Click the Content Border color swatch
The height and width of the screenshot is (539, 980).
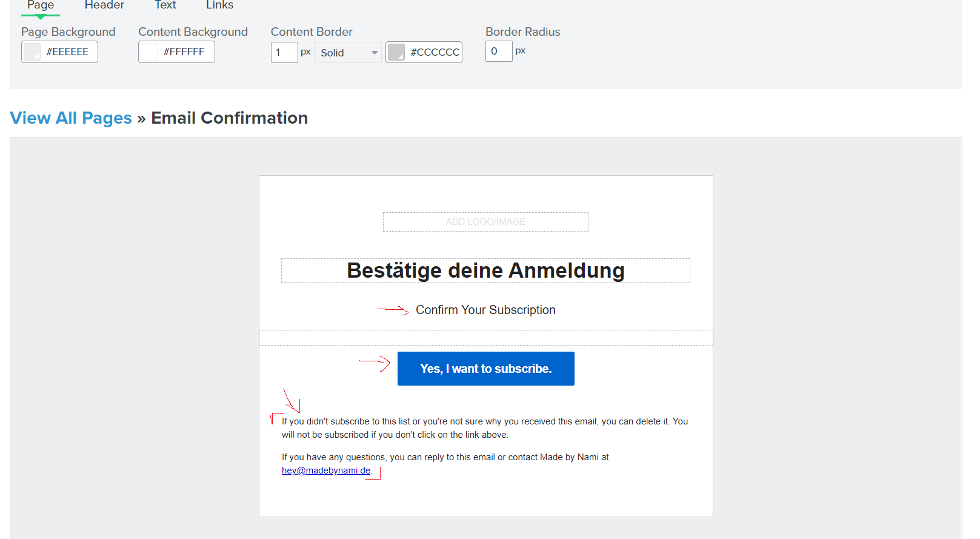[396, 52]
